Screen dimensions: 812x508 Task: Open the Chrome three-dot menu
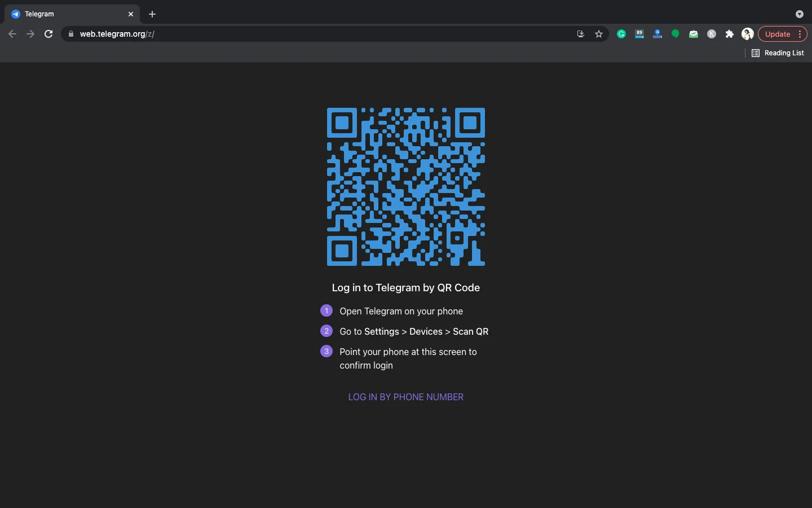pos(800,34)
